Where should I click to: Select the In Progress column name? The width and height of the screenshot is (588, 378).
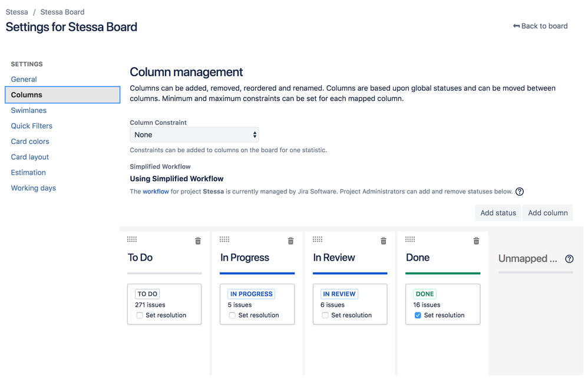[x=245, y=258]
